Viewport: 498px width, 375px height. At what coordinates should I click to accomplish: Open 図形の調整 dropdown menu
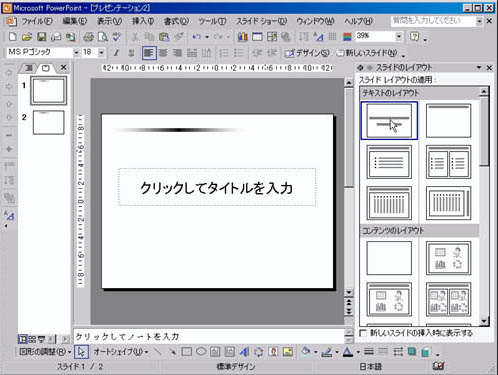point(45,352)
